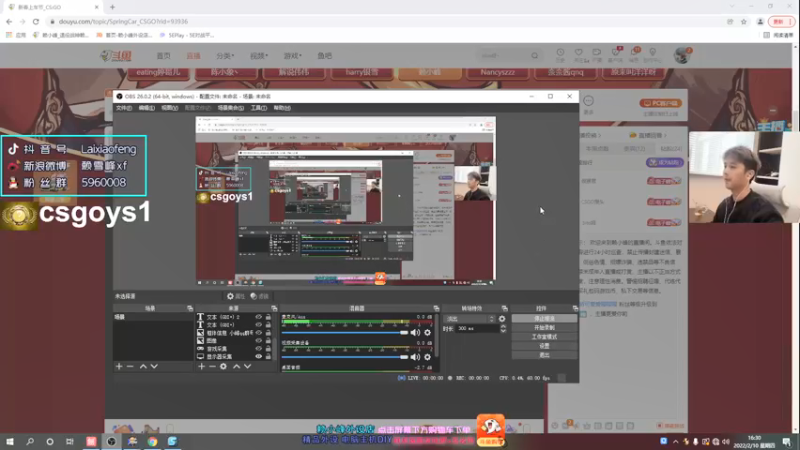Click the Chrome address bar URL
This screenshot has width=800, height=450.
point(123,21)
